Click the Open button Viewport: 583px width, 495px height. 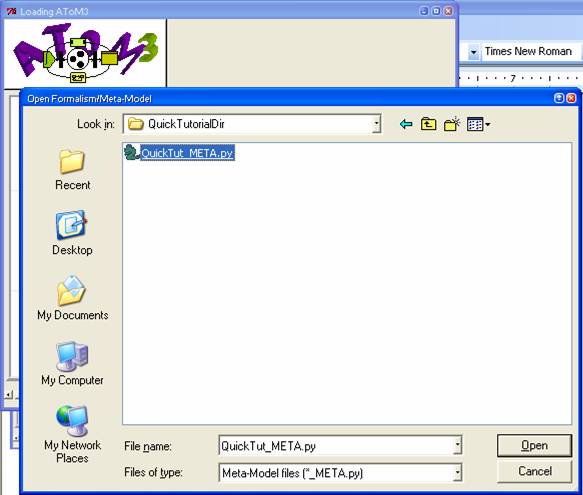[534, 446]
